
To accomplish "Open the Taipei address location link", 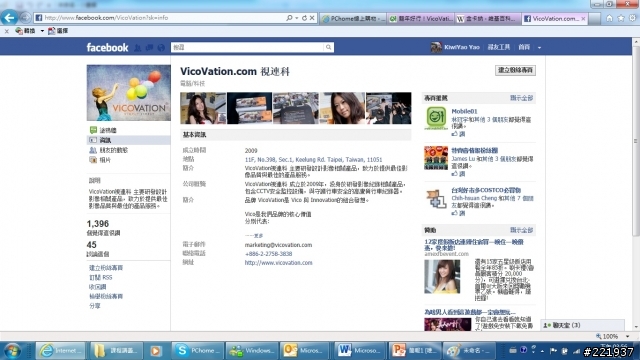I will point(313,160).
